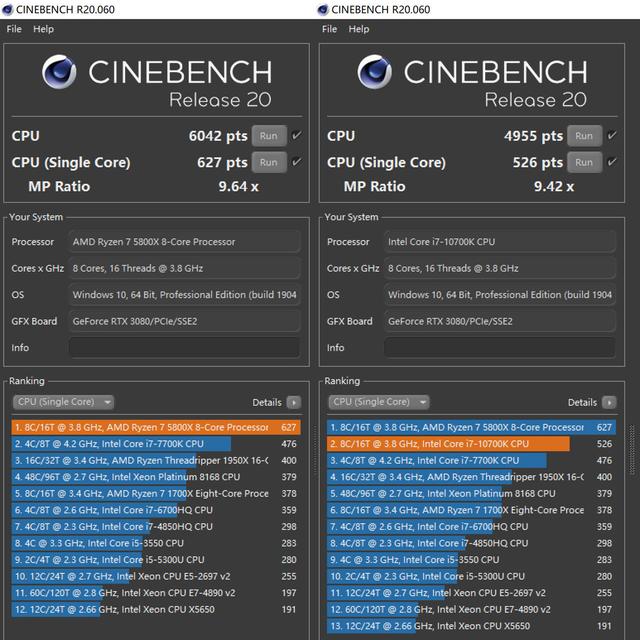The width and height of the screenshot is (640, 640).
Task: Select Threadripper 1950X row in right window
Action: pyautogui.click(x=471, y=477)
